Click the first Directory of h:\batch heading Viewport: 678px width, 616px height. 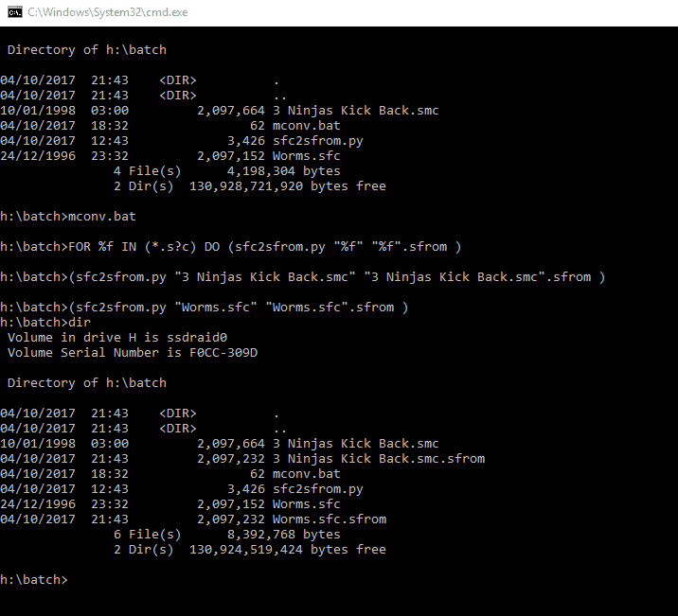(x=87, y=50)
